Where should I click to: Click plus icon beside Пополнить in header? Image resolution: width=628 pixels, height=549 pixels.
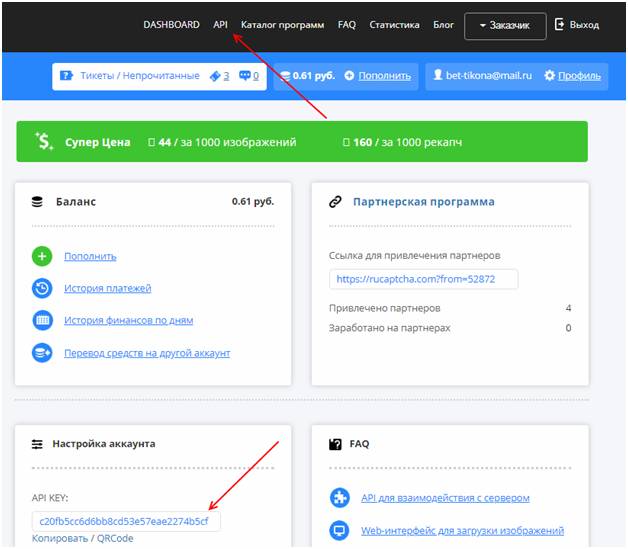pyautogui.click(x=349, y=76)
